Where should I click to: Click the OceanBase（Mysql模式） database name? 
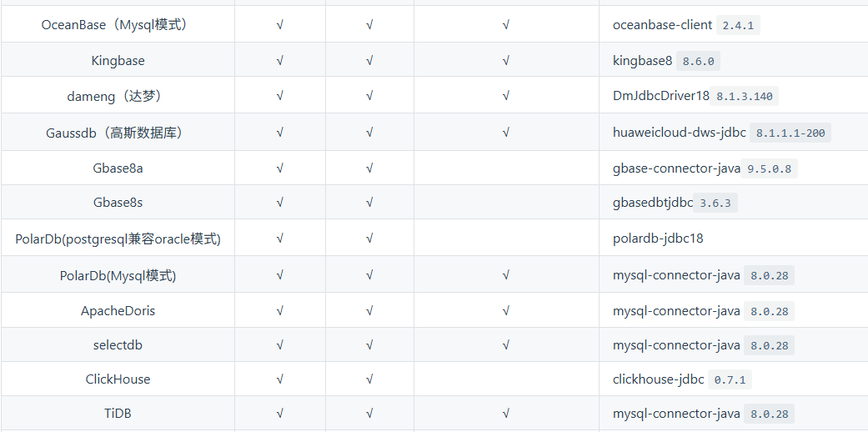tap(118, 25)
